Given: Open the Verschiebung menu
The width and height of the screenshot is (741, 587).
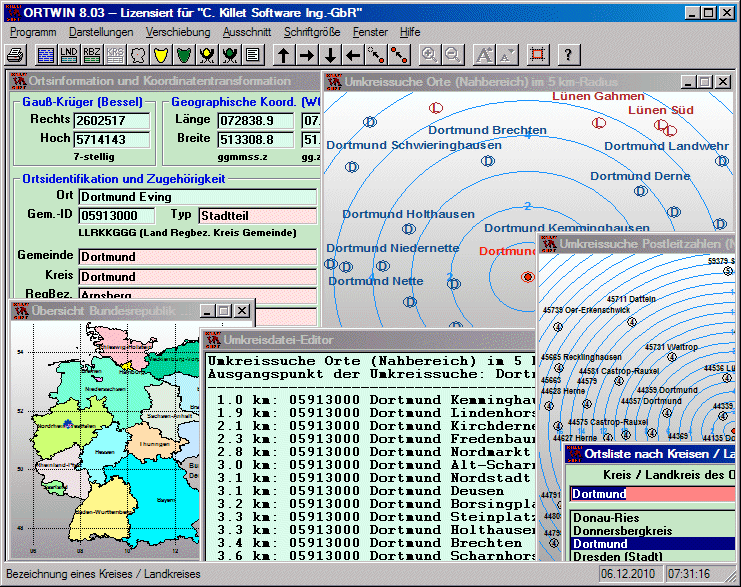Looking at the screenshot, I should click(178, 32).
